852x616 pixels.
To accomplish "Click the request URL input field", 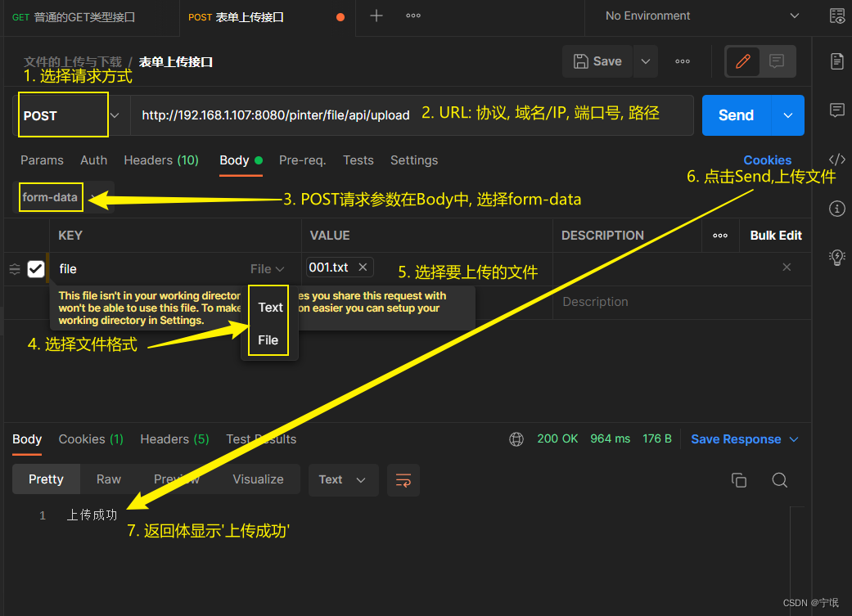I will tap(276, 115).
